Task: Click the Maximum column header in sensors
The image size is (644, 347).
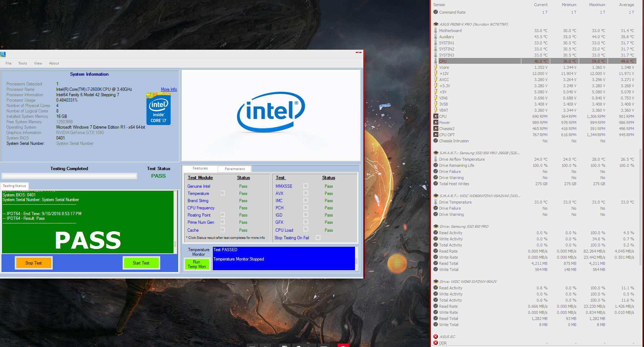Action: [597, 5]
